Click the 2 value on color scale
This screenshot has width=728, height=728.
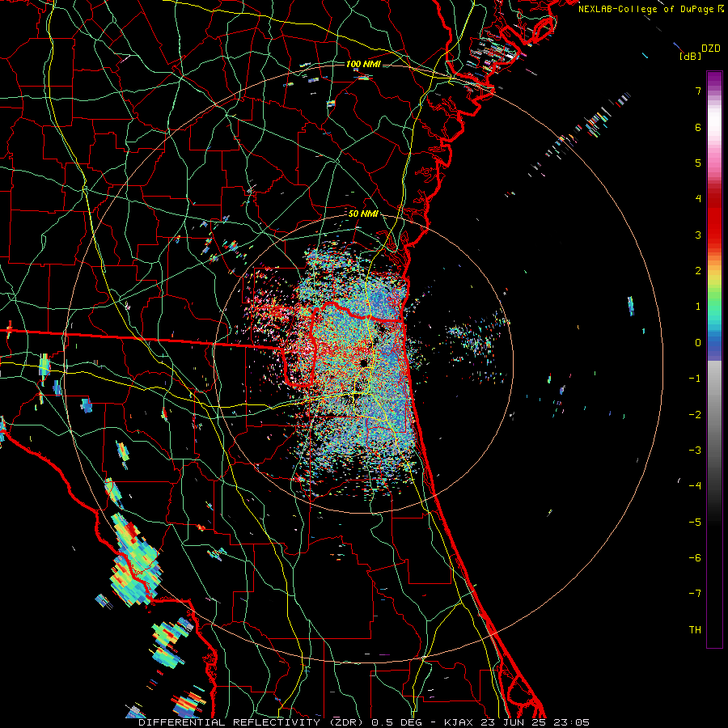pyautogui.click(x=698, y=271)
